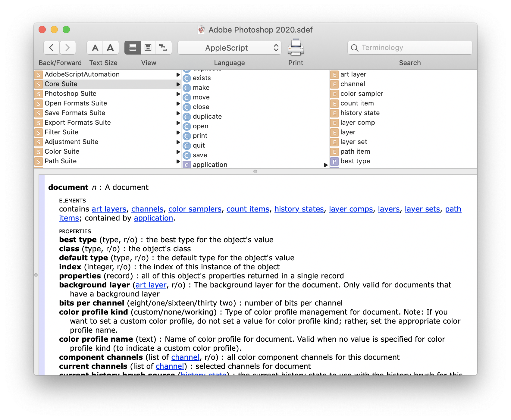
Task: Follow the application link
Action: (154, 218)
